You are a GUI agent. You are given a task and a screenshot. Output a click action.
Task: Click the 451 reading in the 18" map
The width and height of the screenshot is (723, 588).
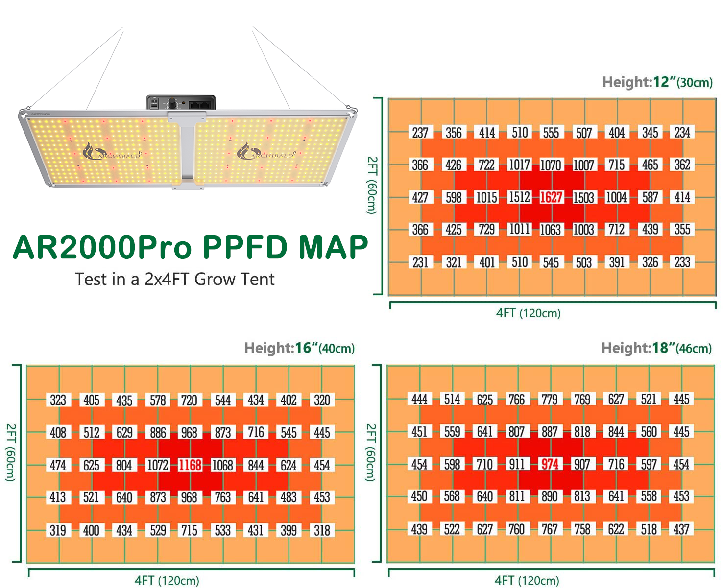(419, 432)
